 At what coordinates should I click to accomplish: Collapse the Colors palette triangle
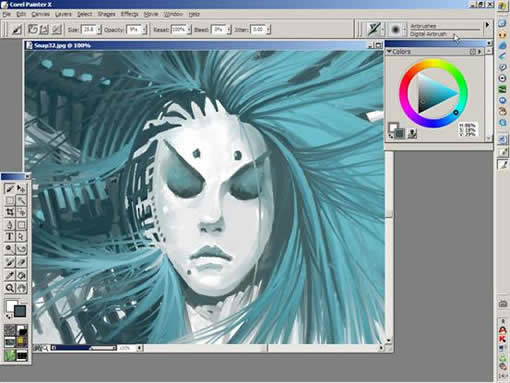(389, 51)
